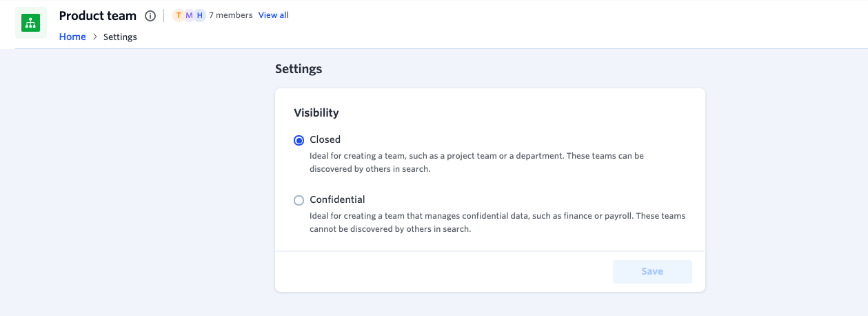This screenshot has width=868, height=316.
Task: Select the Confidential visibility radio button
Action: [299, 200]
